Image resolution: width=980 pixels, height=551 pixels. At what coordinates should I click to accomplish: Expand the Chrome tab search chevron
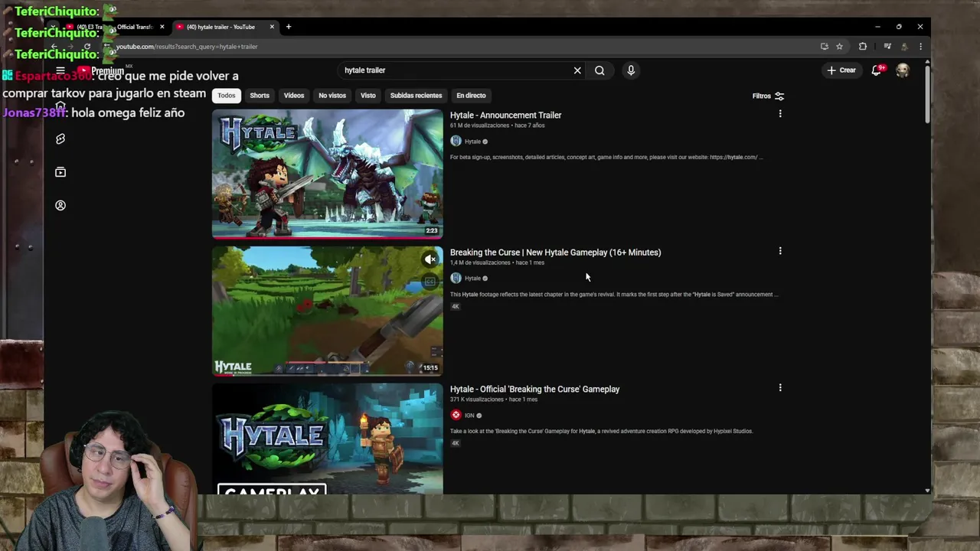point(54,27)
